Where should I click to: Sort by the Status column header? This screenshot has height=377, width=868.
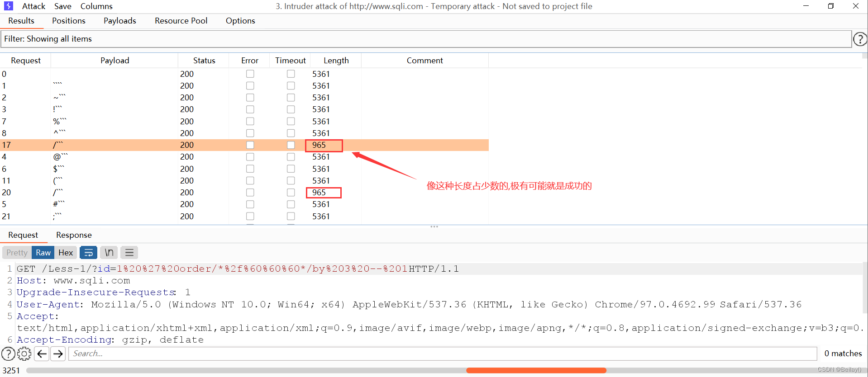click(204, 61)
